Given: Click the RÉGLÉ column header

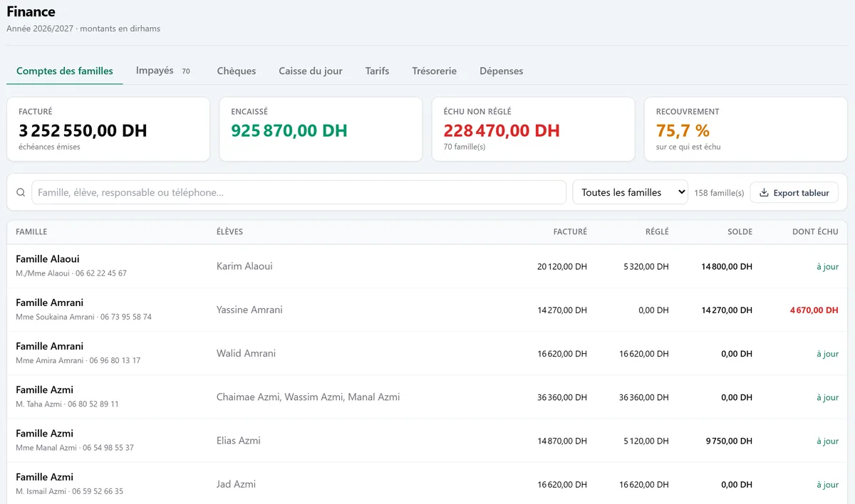Looking at the screenshot, I should point(657,232).
